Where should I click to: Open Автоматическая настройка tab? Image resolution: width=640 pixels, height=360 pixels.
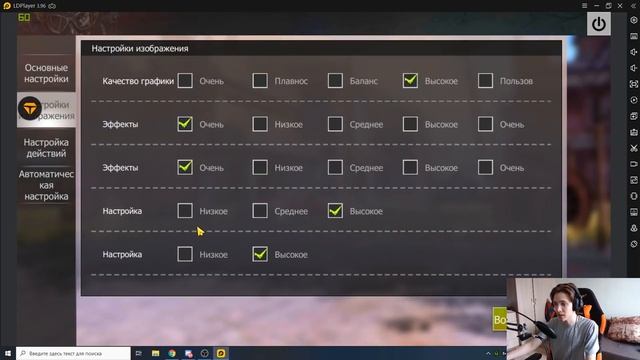click(46, 185)
